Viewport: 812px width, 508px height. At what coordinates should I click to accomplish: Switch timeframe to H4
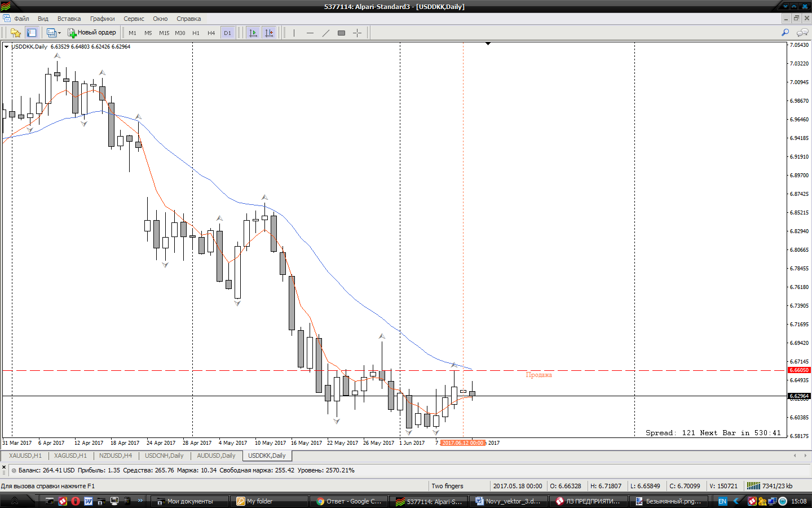(x=211, y=33)
